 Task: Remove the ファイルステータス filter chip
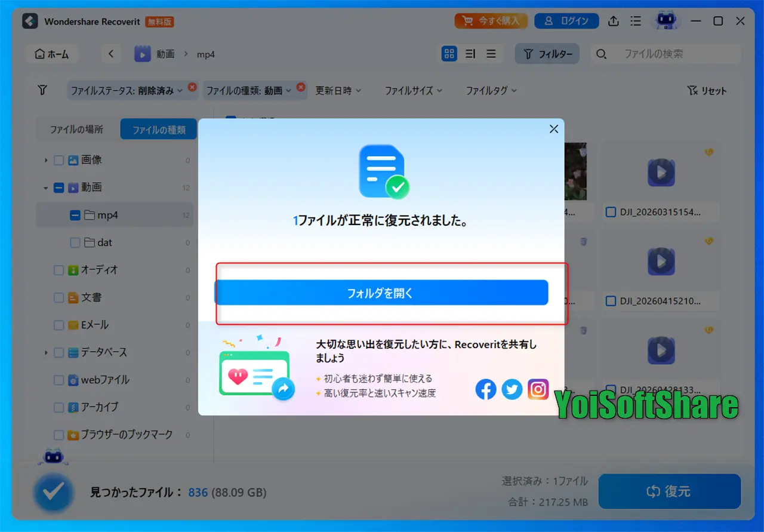point(192,87)
